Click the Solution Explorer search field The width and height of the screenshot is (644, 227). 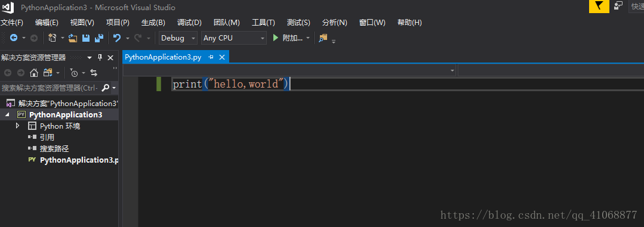(50, 88)
